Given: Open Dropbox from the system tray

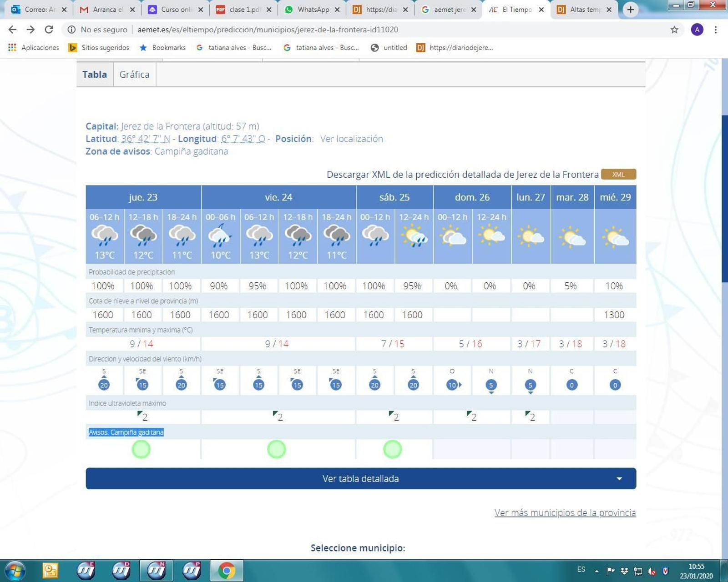Looking at the screenshot, I should (624, 571).
